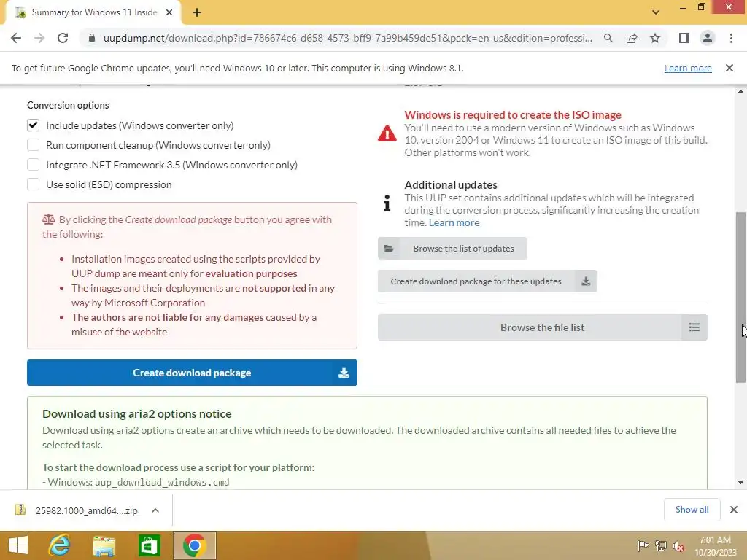Viewport: 747px width, 560px height.
Task: Reload the uupdump page
Action: pyautogui.click(x=63, y=38)
